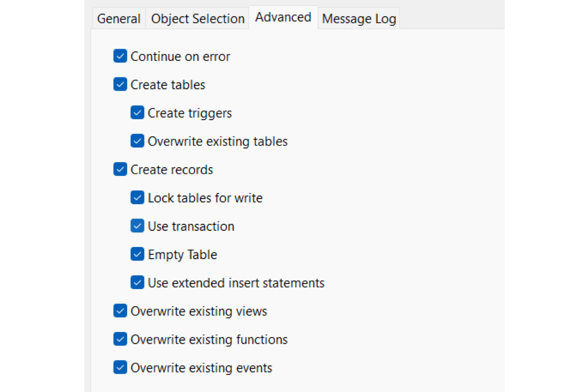Open the Object Selection tab
Image resolution: width=588 pixels, height=392 pixels.
(x=197, y=19)
